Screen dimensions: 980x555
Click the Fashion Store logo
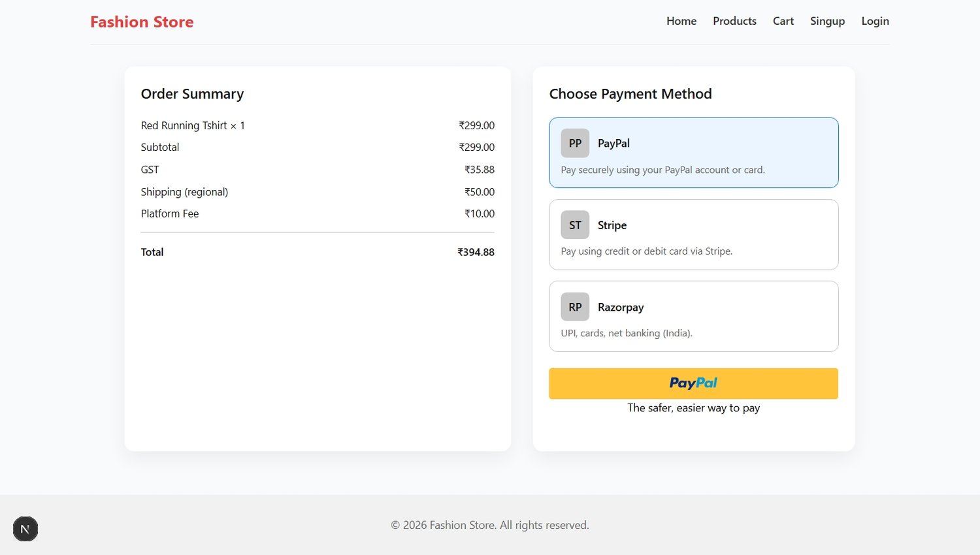142,22
